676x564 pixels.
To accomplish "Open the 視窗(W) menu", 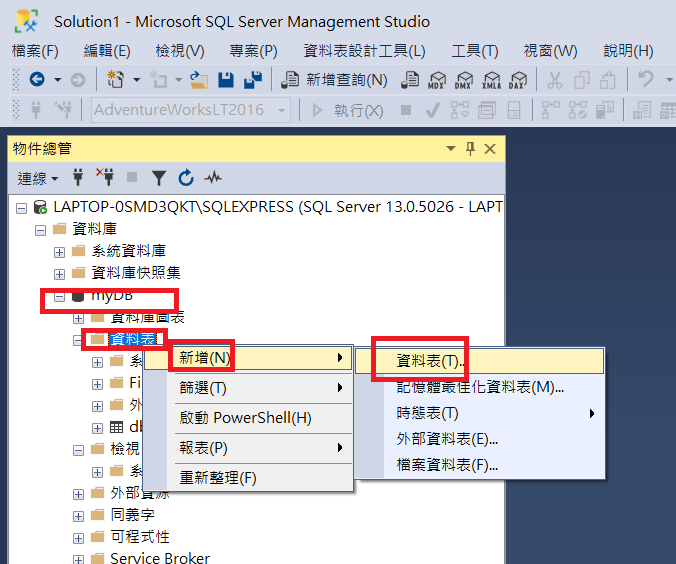I will pos(550,51).
